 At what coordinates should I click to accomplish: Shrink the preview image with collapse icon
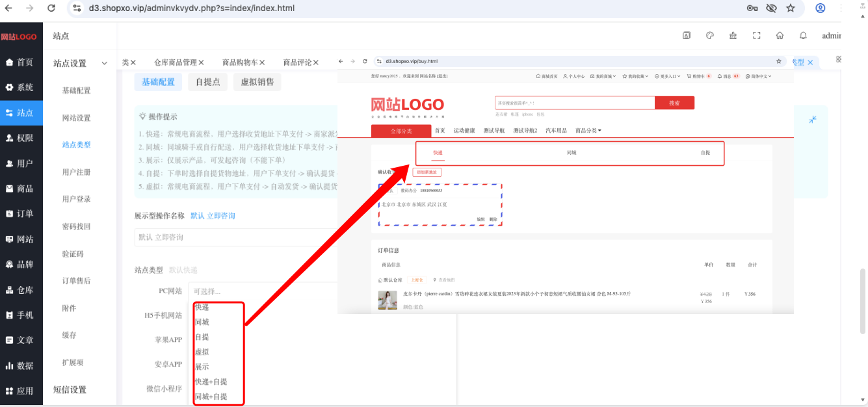(x=812, y=120)
